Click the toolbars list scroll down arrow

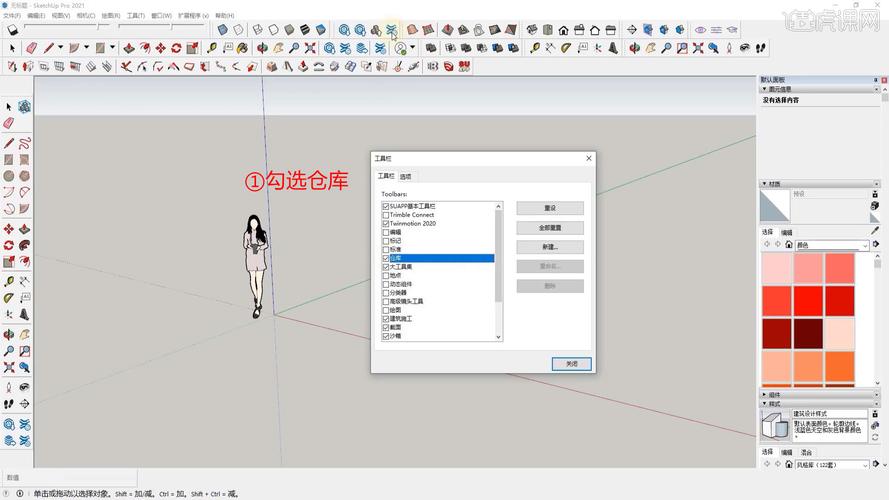pos(498,337)
